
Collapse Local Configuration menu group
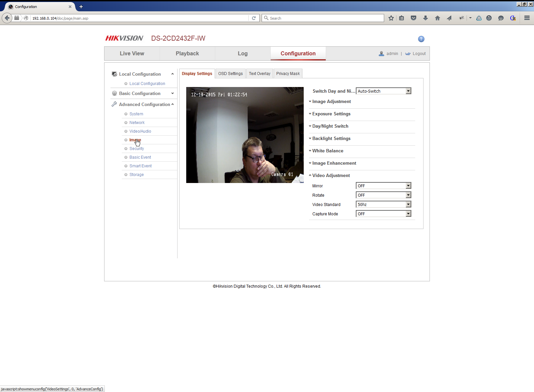(x=144, y=74)
